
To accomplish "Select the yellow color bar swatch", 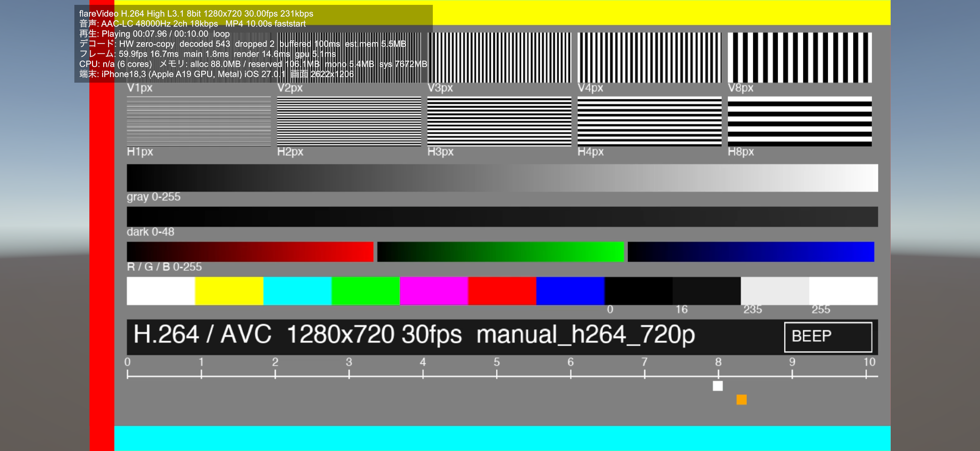I will 229,291.
